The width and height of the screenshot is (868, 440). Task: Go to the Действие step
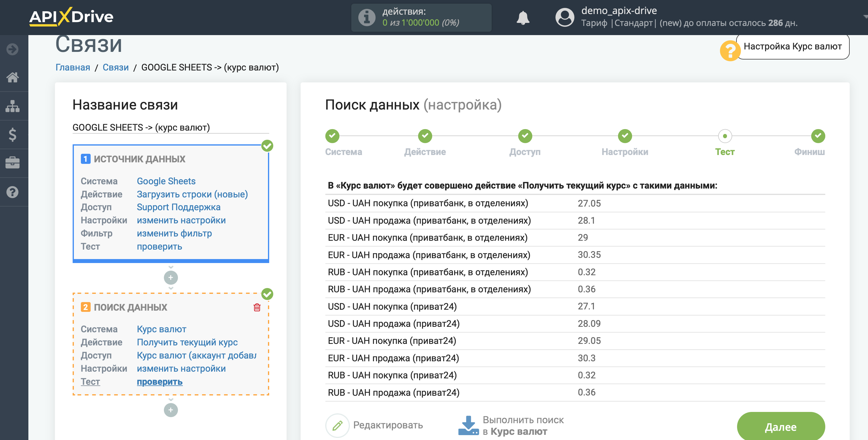(x=425, y=136)
